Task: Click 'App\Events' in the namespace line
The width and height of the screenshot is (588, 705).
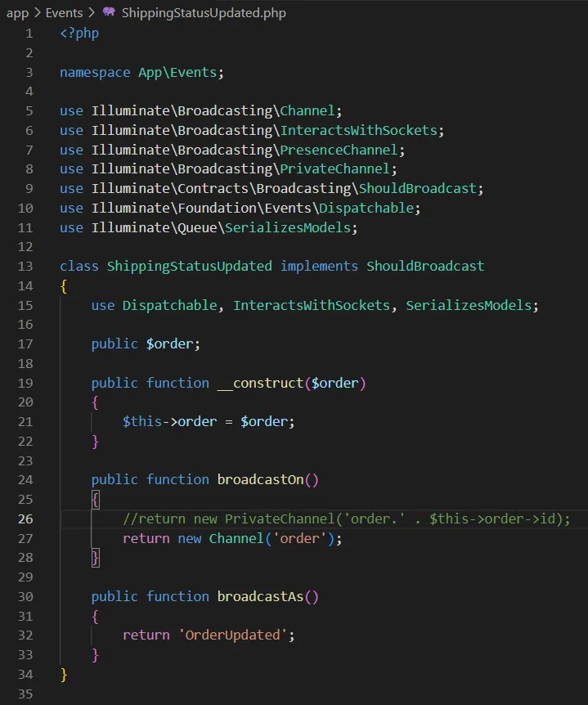Action: click(x=177, y=73)
